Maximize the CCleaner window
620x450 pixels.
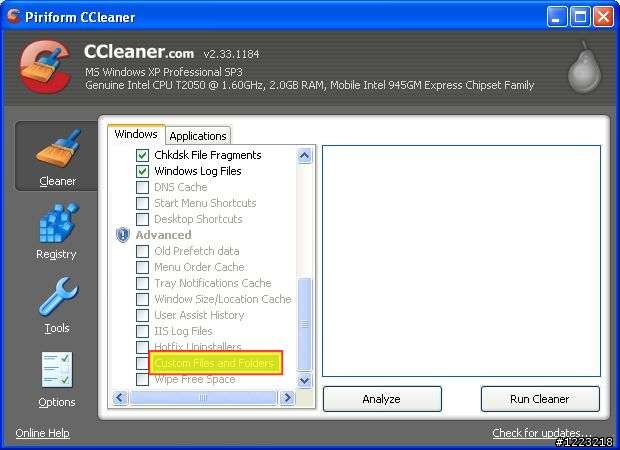pyautogui.click(x=580, y=17)
